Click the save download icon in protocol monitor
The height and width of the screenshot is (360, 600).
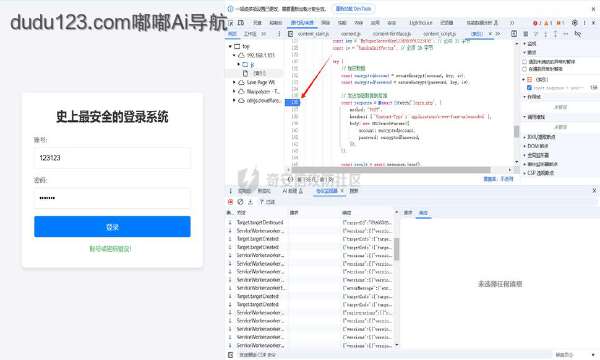[250, 202]
